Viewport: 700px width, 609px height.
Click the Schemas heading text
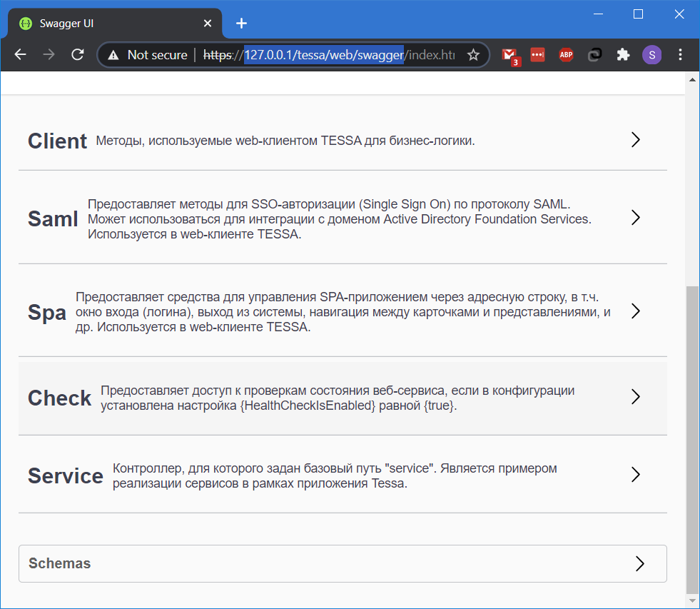point(59,563)
